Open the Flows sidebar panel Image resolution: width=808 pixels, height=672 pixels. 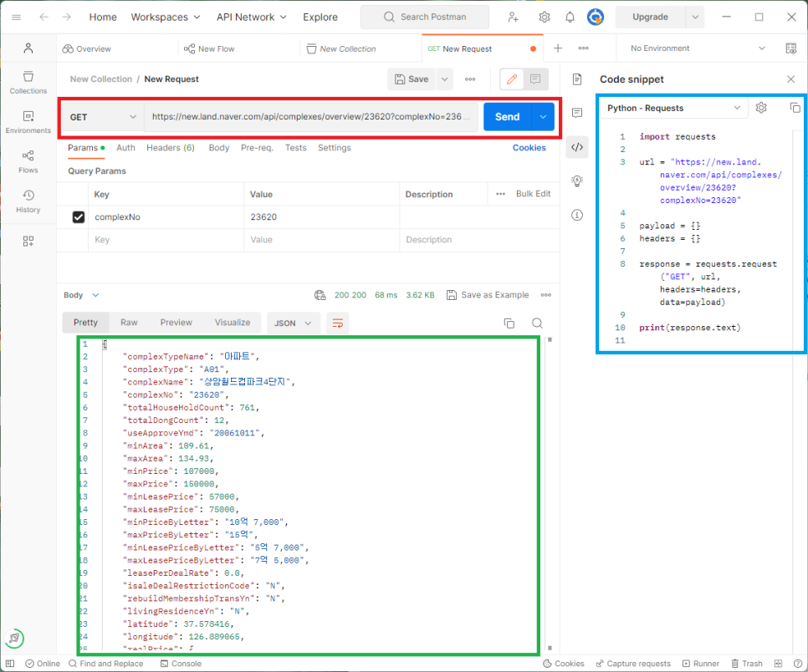pyautogui.click(x=28, y=161)
